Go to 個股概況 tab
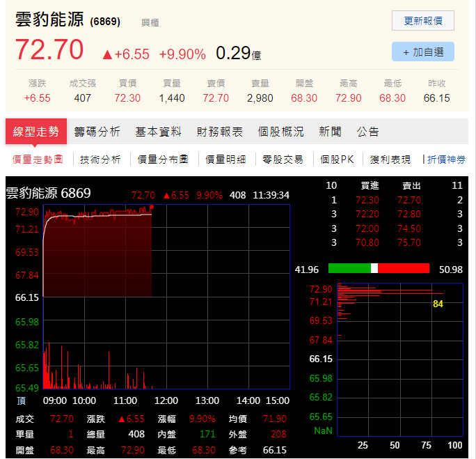The image size is (476, 459). point(281,132)
